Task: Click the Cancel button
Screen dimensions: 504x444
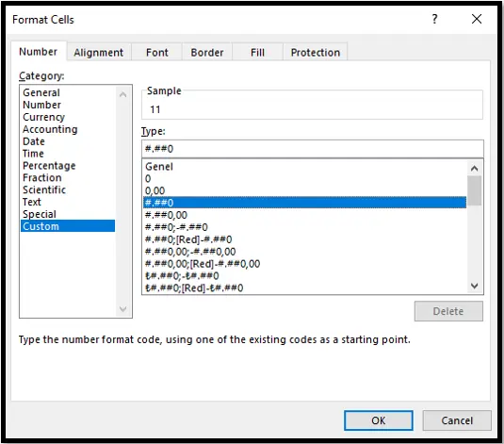Action: (x=457, y=420)
